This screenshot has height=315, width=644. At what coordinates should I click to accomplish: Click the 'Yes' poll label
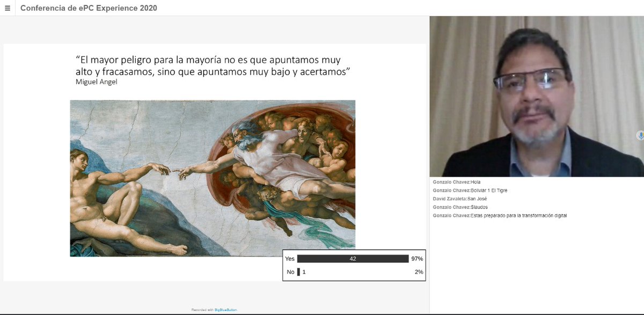pyautogui.click(x=290, y=259)
